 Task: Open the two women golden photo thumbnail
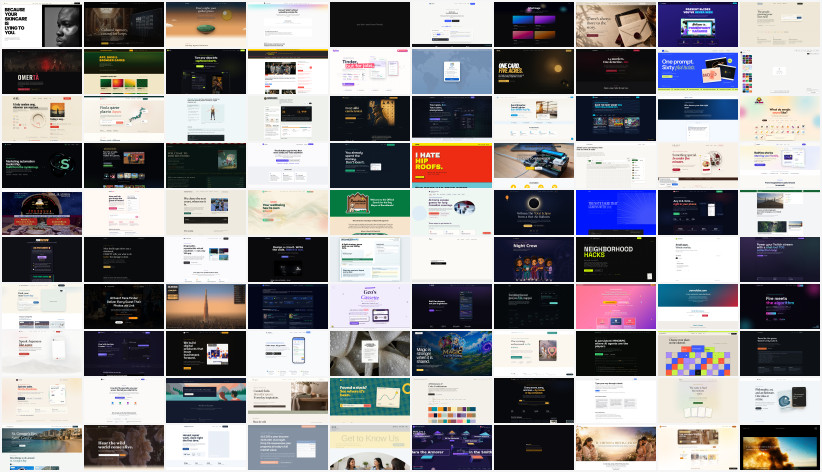pos(616,447)
